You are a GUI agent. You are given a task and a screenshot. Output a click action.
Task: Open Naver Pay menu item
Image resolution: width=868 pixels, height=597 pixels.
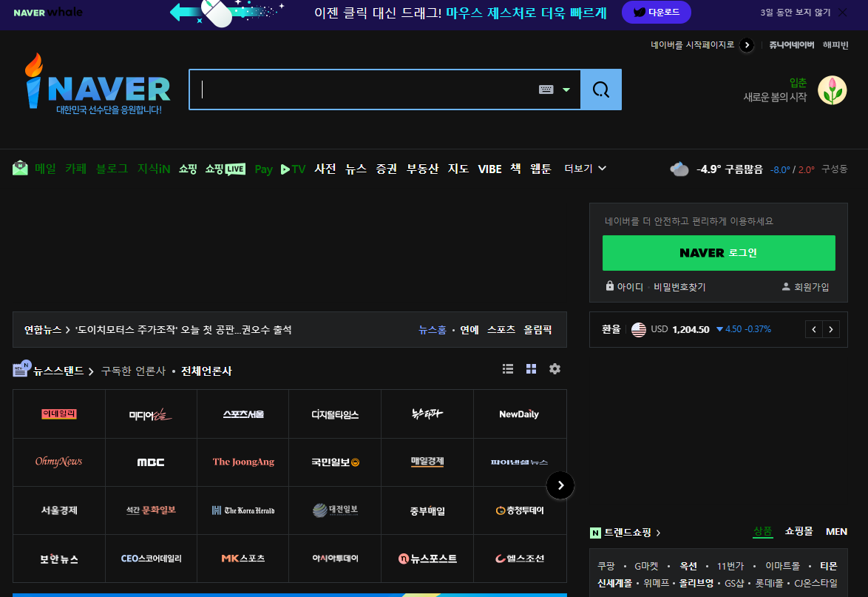coord(263,169)
